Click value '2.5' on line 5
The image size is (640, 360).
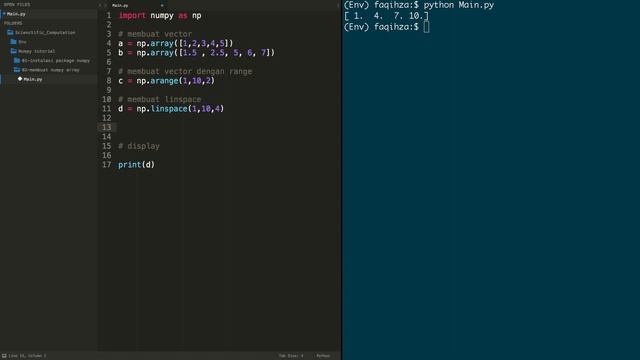218,53
